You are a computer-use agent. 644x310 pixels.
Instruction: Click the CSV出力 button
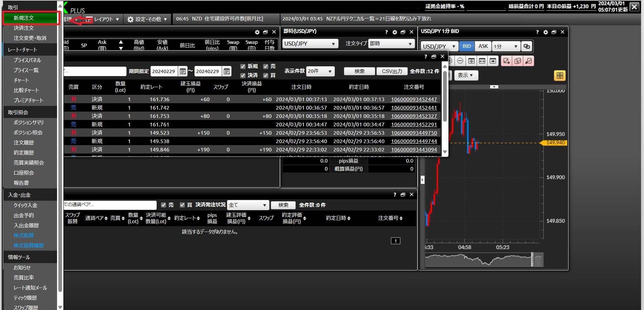pyautogui.click(x=392, y=71)
